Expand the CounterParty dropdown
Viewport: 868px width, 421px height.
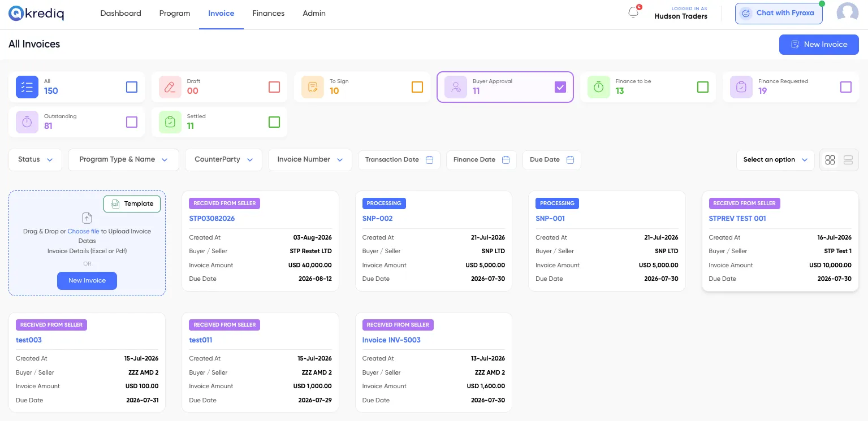click(x=223, y=160)
